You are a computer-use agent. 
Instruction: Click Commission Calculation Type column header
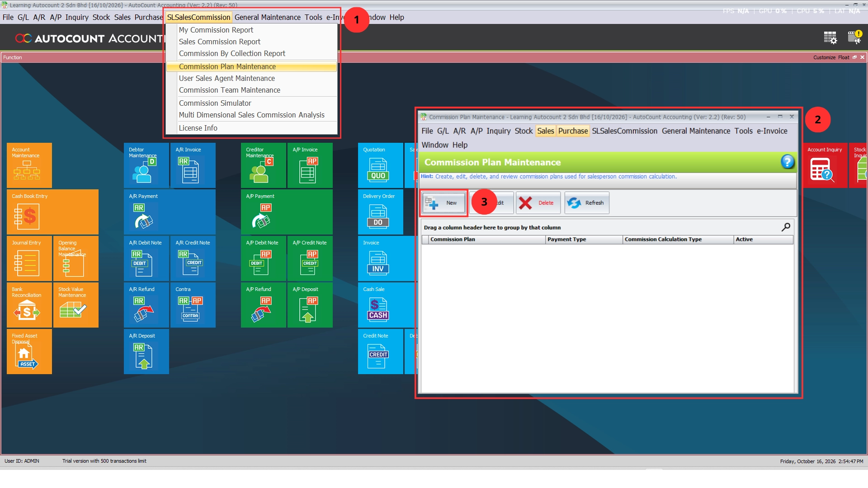click(x=678, y=239)
